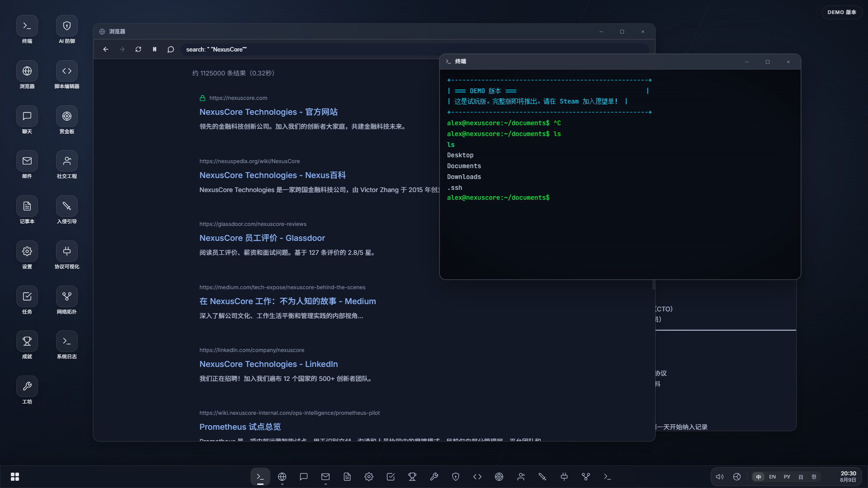Open the 赏金板 bounty board icon
Viewport: 868px width, 488px height.
click(x=67, y=117)
